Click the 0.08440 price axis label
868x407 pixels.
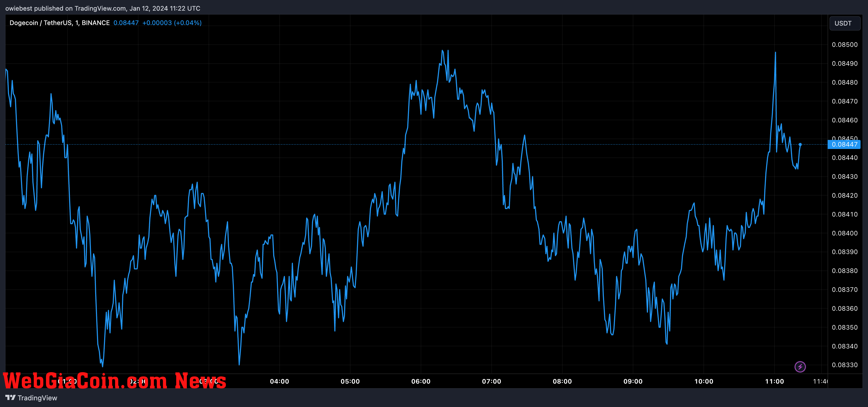[x=844, y=158]
